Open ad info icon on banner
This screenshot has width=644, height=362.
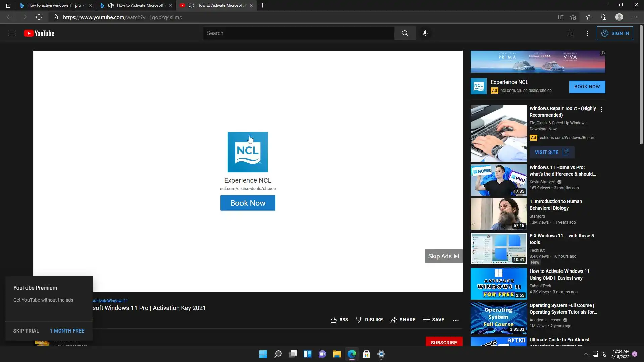pyautogui.click(x=602, y=54)
